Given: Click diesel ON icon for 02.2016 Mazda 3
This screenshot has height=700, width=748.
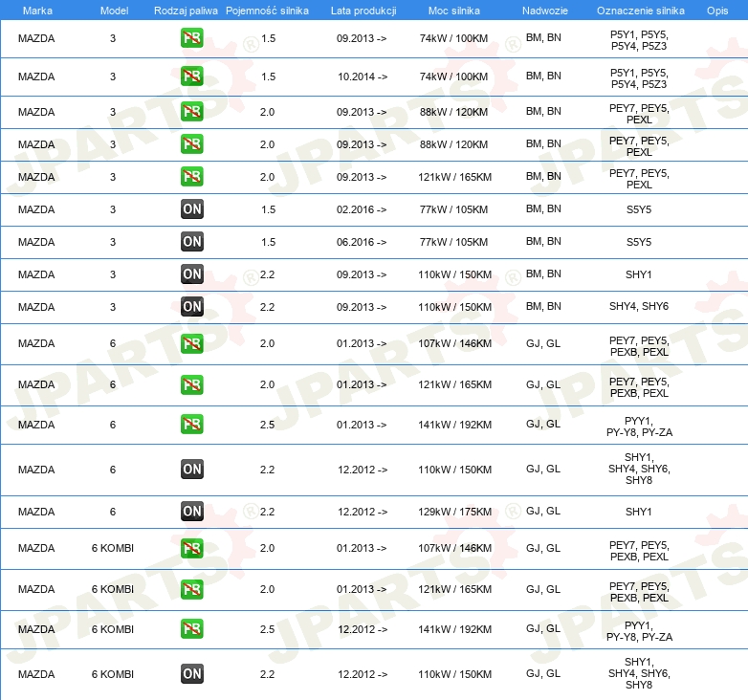Looking at the screenshot, I should 191,209.
